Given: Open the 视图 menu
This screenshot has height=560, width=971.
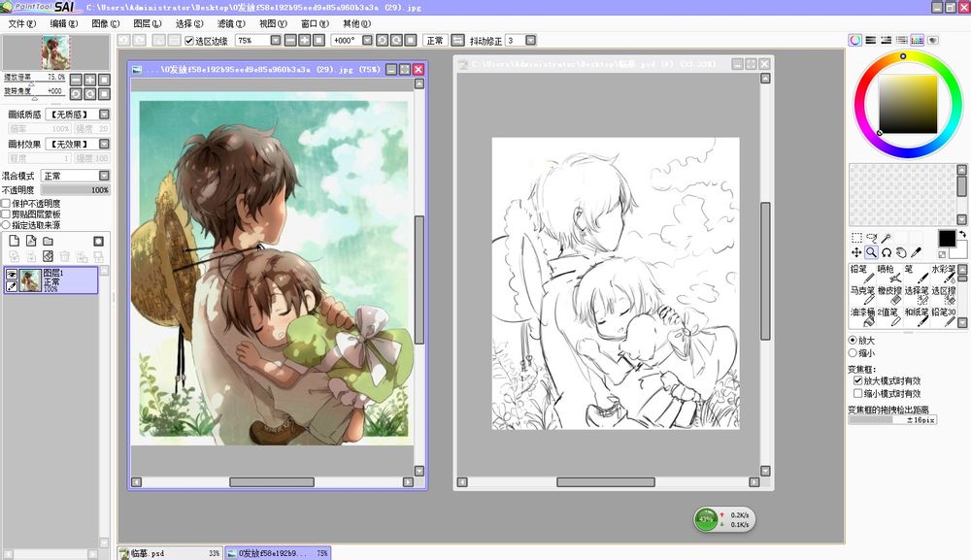Looking at the screenshot, I should click(273, 23).
